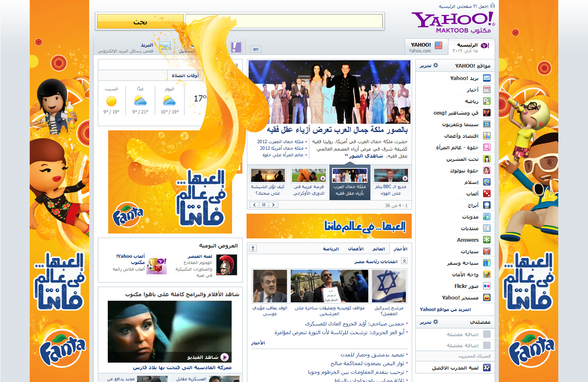Viewport: 588px width, 382px height.
Task: Open the أوقات الصلاة prayer times tab
Action: pyautogui.click(x=185, y=75)
